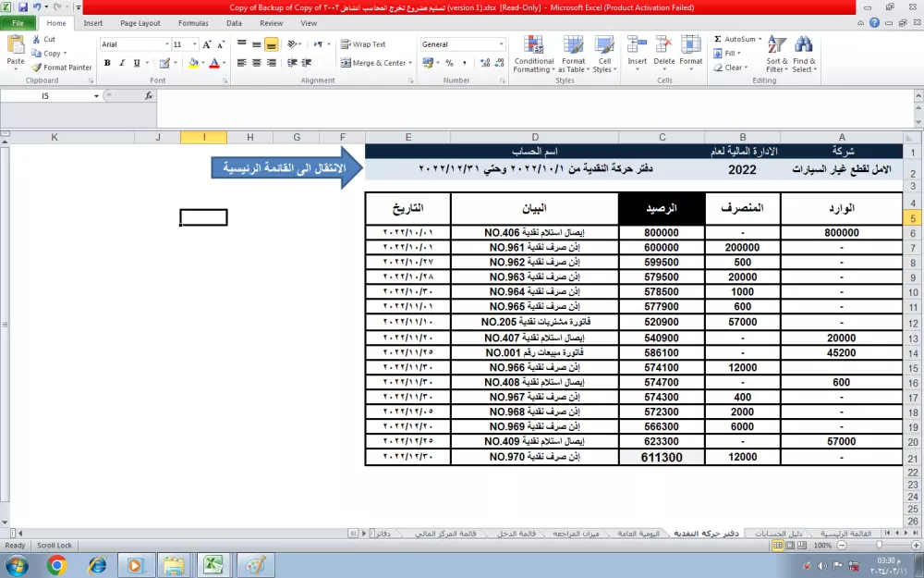Image resolution: width=924 pixels, height=578 pixels.
Task: Switch to the Data tab
Action: pyautogui.click(x=234, y=23)
